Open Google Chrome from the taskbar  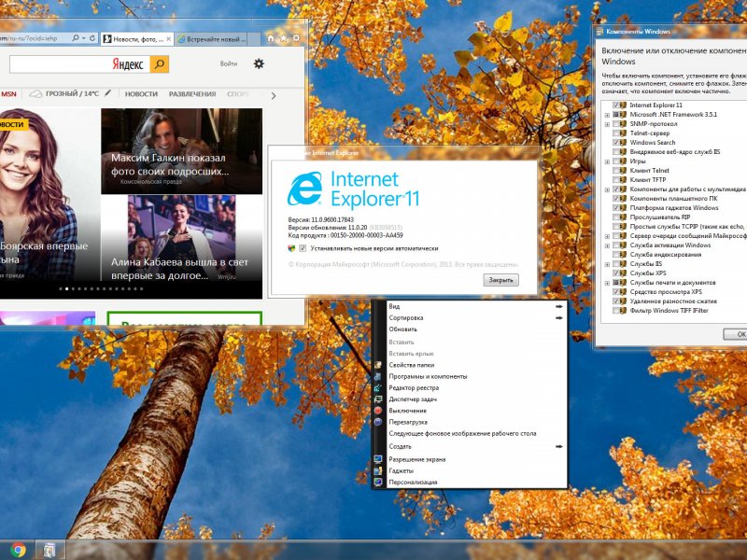click(18, 550)
